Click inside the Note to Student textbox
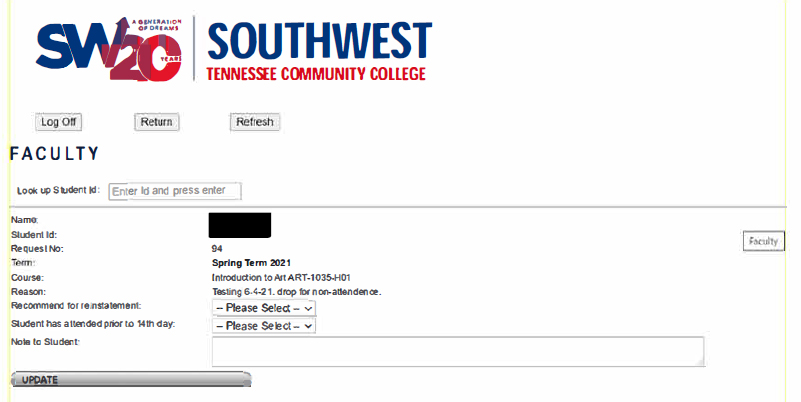801x402 pixels. (458, 351)
